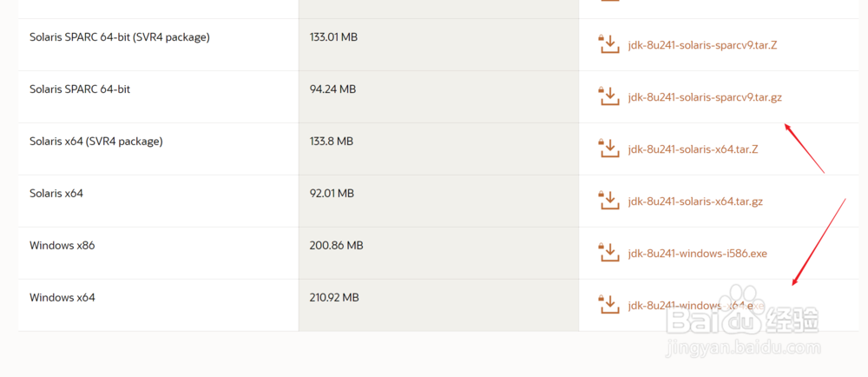Select the "Solaris x64 (SVR4 package)" row label
The height and width of the screenshot is (377, 868).
(x=96, y=142)
